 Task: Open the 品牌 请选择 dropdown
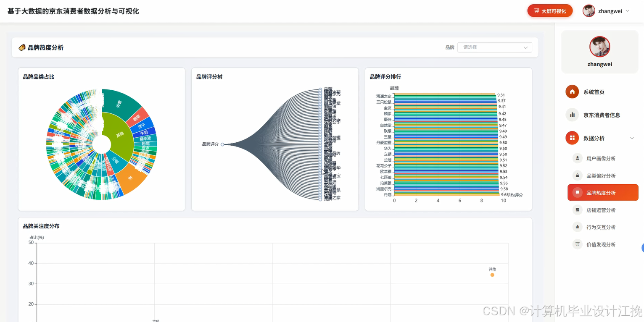(495, 47)
